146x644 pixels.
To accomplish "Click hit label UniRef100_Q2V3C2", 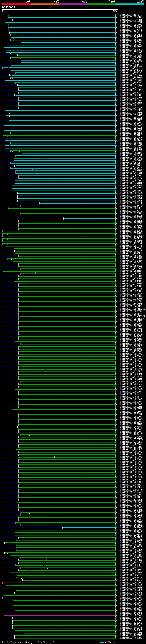I will [131, 27].
